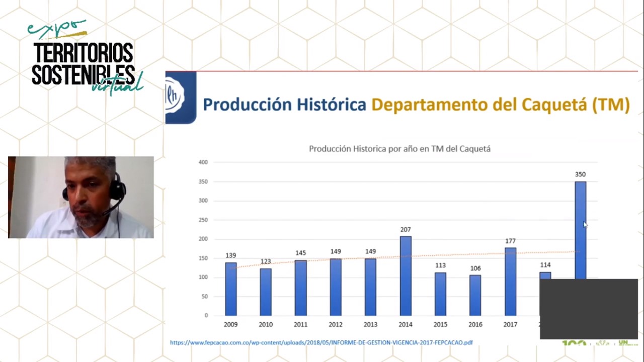Click the tallest bar labeled 350
This screenshot has width=644, height=362.
coord(580,229)
